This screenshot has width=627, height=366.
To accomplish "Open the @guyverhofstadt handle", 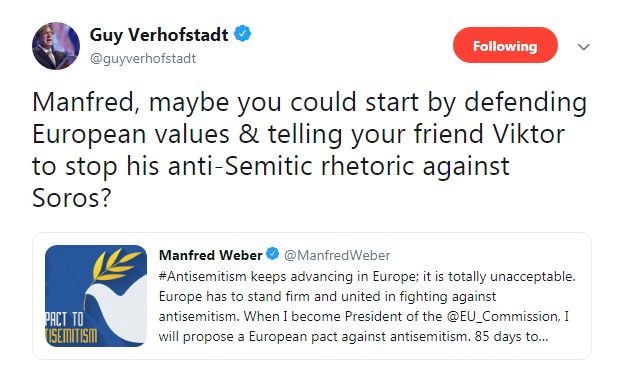I will pyautogui.click(x=143, y=58).
